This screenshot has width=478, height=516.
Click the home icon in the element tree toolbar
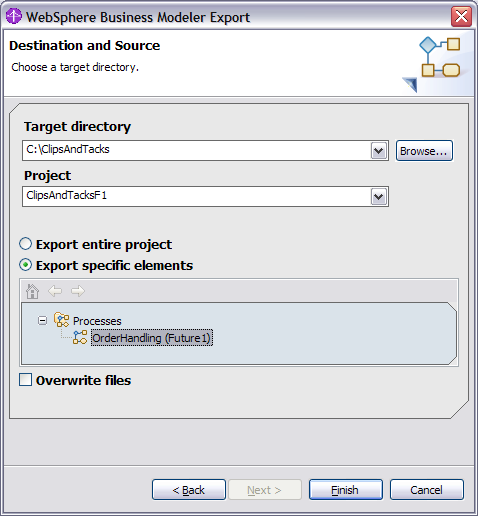click(32, 291)
